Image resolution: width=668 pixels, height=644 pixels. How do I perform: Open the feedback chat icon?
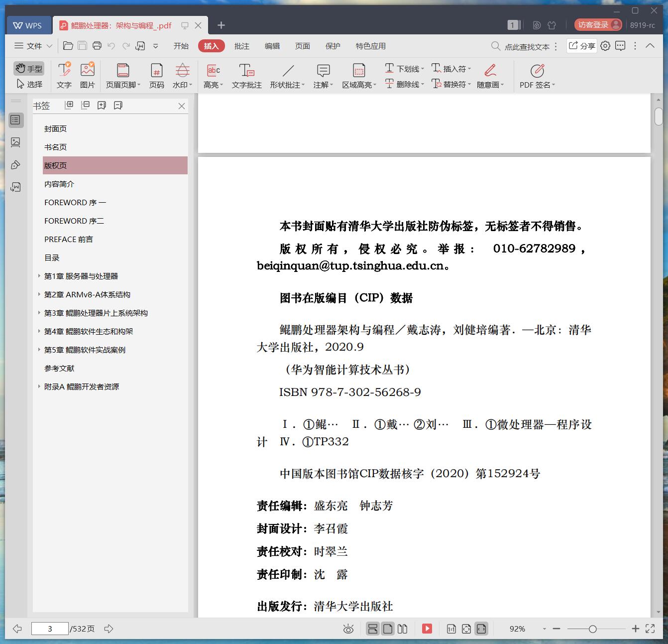(x=620, y=46)
